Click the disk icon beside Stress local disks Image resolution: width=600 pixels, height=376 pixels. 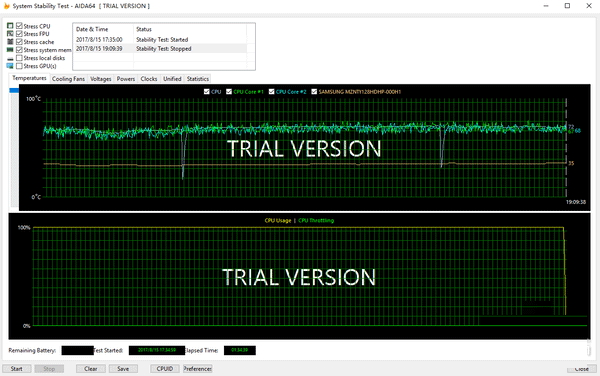click(x=10, y=58)
